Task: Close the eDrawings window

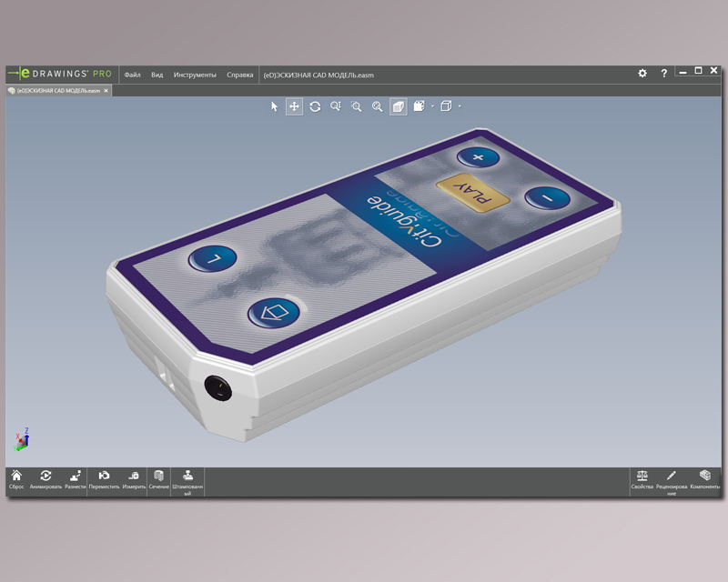Action: 714,71
